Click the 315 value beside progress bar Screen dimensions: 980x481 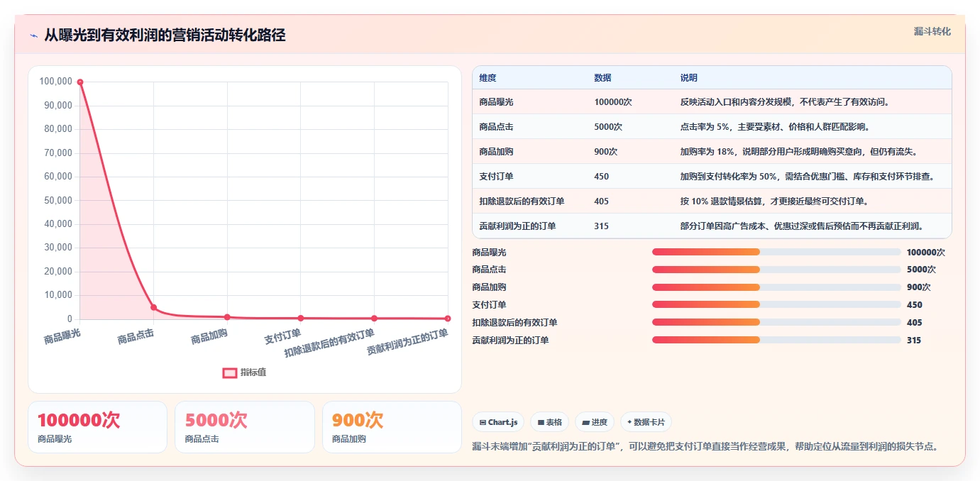914,341
